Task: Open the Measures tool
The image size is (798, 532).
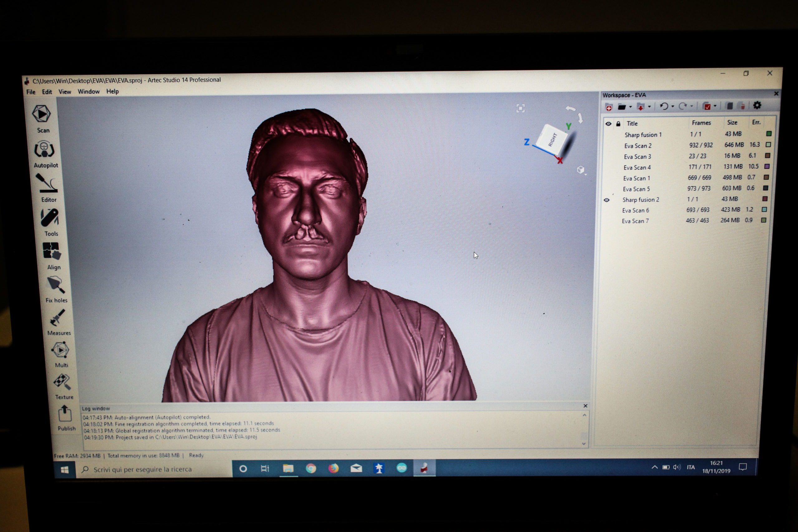Action: click(58, 322)
